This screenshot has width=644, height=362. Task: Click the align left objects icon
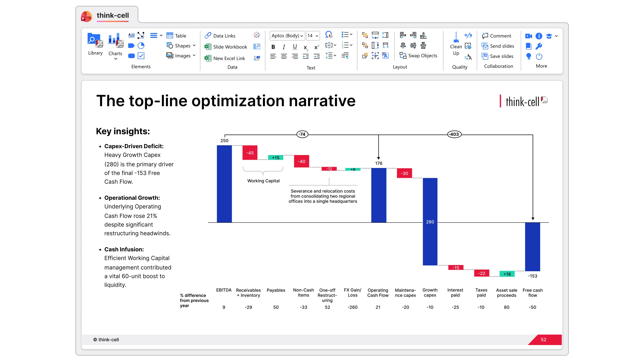(x=403, y=35)
